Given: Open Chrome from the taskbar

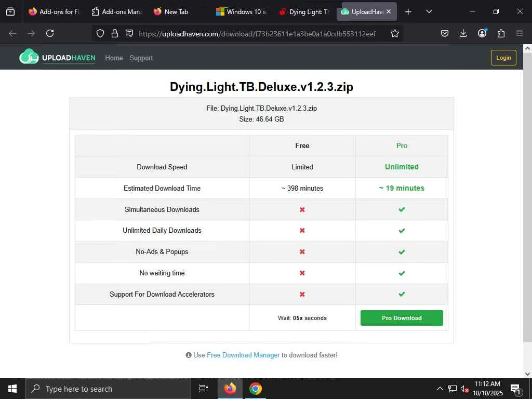Looking at the screenshot, I should tap(256, 389).
